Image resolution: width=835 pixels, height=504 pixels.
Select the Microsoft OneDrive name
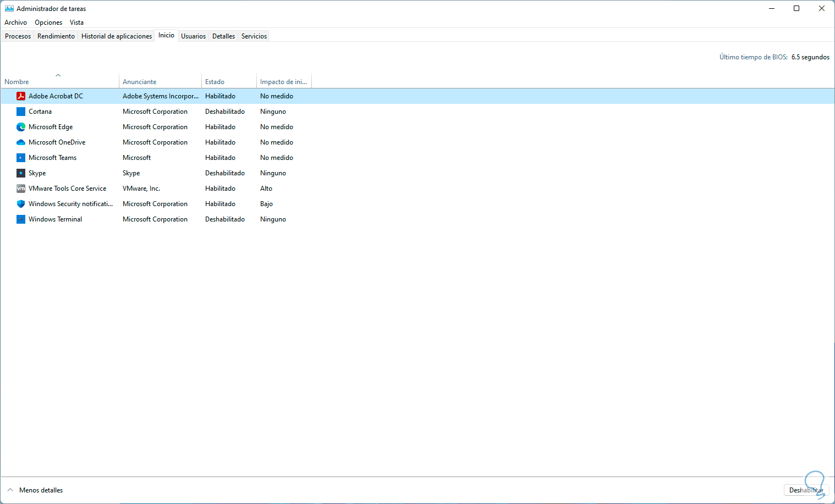57,142
